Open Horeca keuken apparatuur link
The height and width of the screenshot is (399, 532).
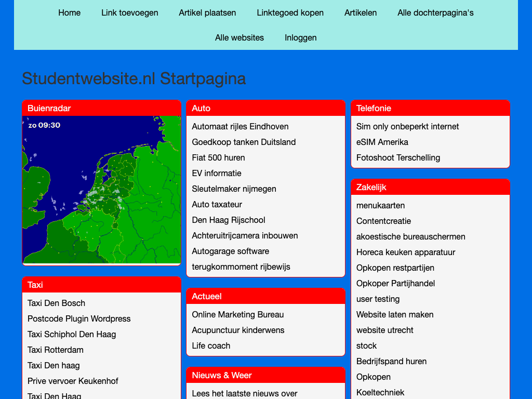click(405, 252)
